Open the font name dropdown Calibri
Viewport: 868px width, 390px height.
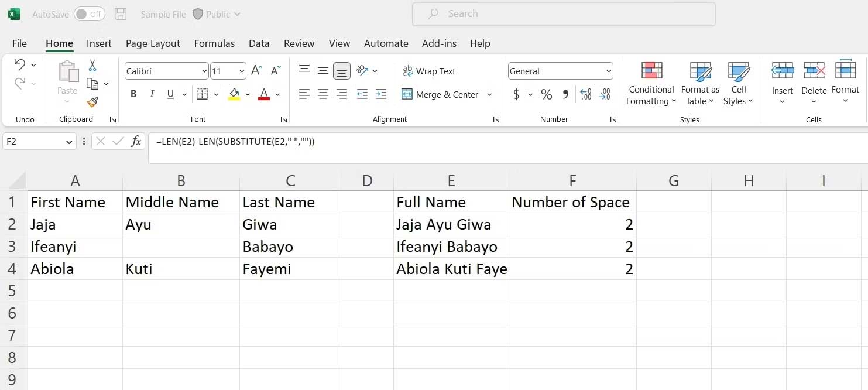pos(204,71)
